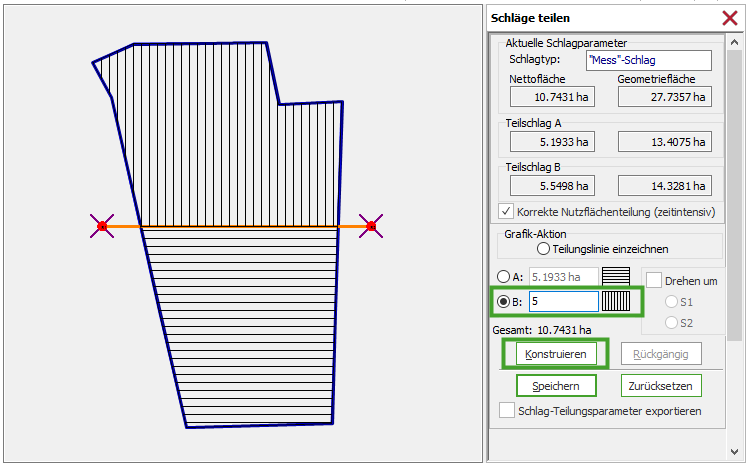Select Teilungslinie einzeichnen radio button

tap(544, 248)
